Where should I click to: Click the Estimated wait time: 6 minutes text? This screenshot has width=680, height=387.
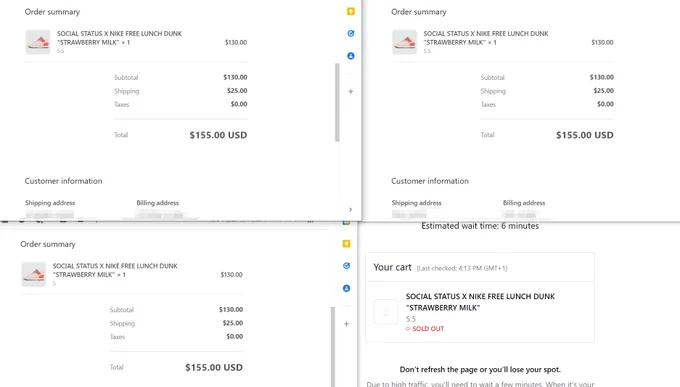[480, 226]
